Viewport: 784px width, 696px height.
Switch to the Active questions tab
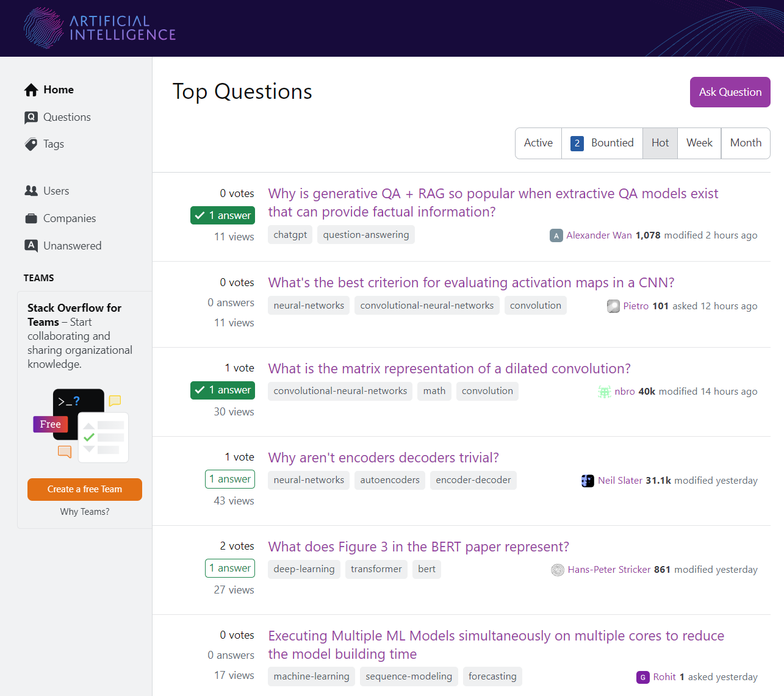(538, 143)
